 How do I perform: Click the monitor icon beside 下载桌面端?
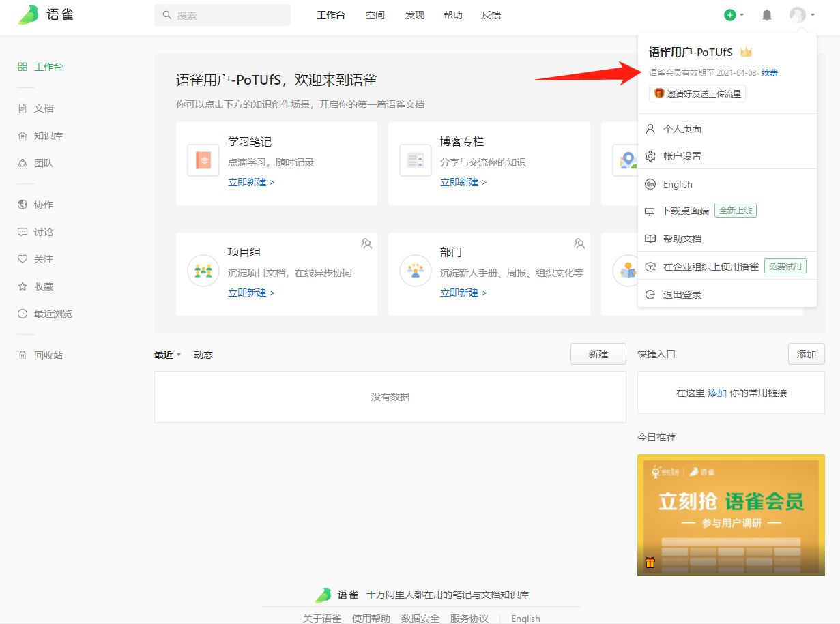pos(650,211)
